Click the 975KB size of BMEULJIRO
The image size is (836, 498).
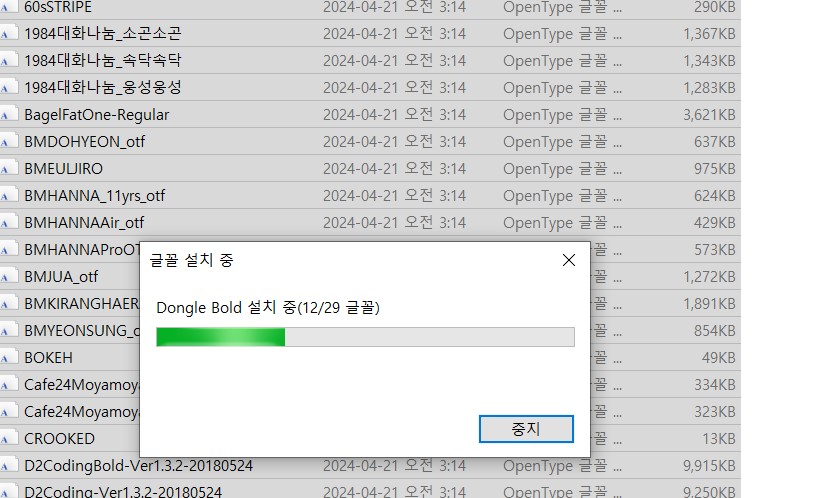[x=714, y=168]
